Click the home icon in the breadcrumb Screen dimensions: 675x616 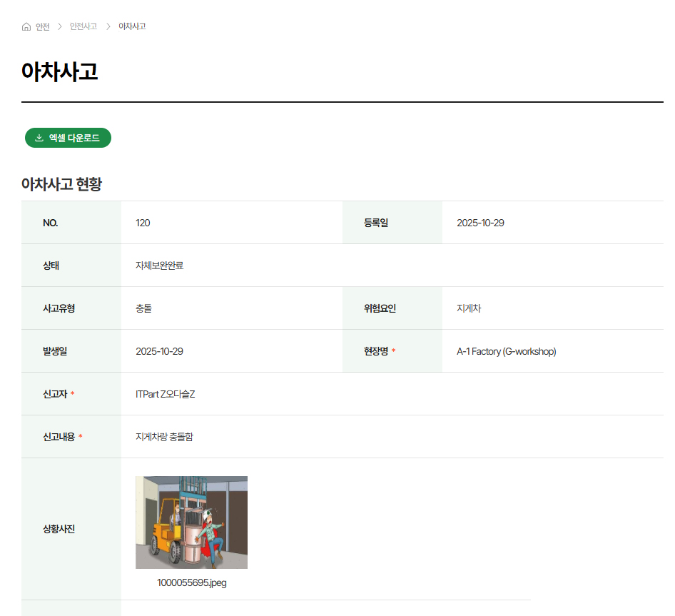coord(26,26)
